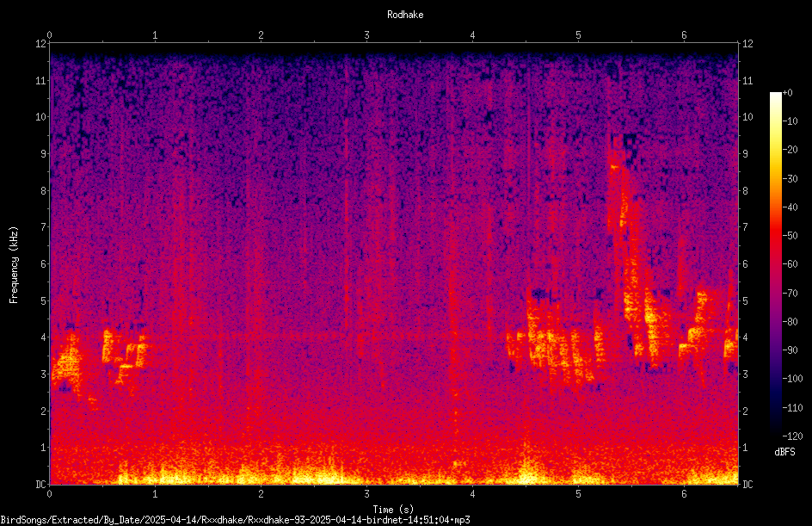Click the 6 kHz label on right axis
The height and width of the screenshot is (526, 812).
point(745,263)
